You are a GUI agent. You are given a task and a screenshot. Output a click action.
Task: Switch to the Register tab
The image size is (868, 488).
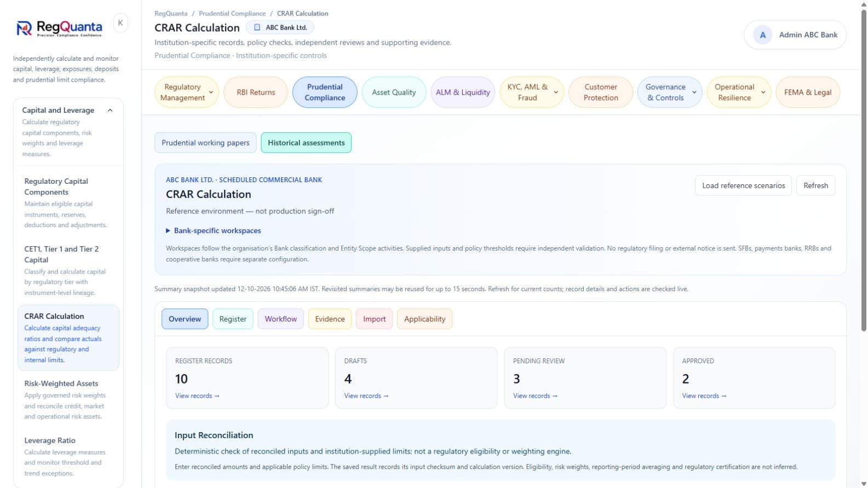(x=233, y=319)
